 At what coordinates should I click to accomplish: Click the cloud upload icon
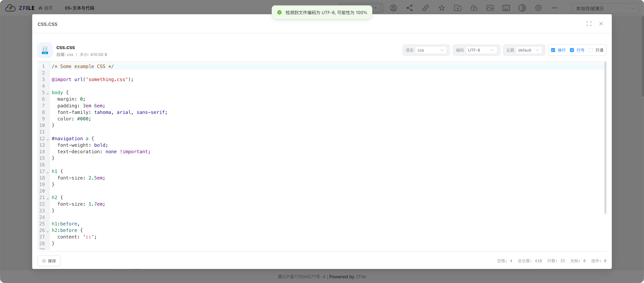point(474,8)
